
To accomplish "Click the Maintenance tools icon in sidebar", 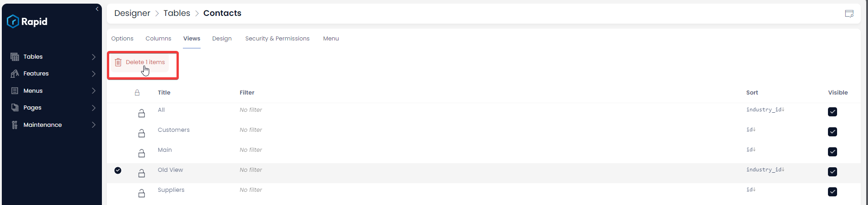I will tap(15, 125).
